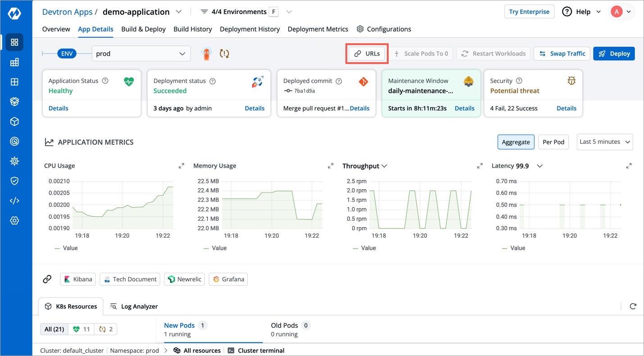Switch to the Deployment History tab
This screenshot has width=644, height=356.
250,29
